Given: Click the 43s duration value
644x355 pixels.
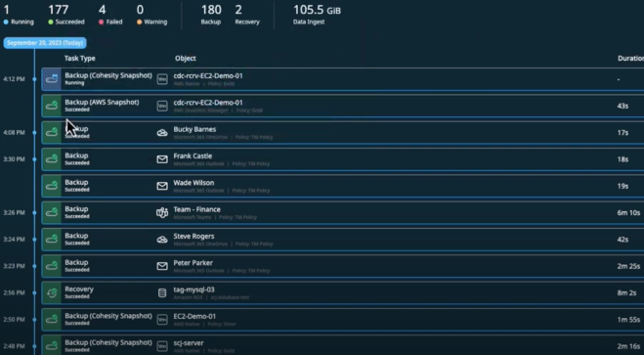Looking at the screenshot, I should (623, 106).
